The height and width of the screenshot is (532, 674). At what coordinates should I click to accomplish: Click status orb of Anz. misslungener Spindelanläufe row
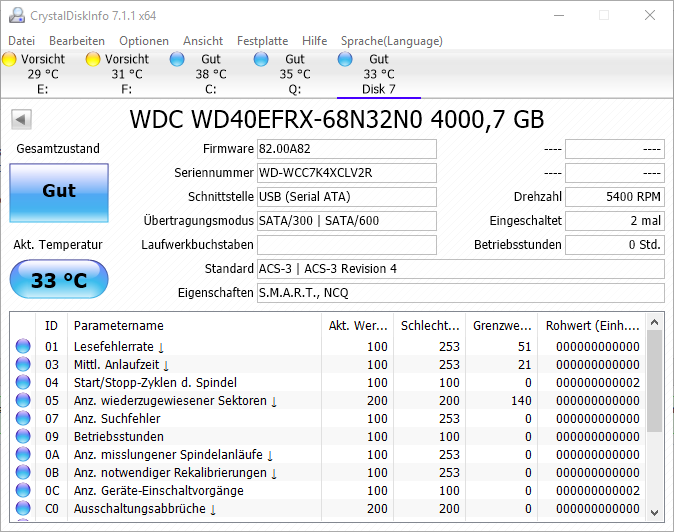click(x=23, y=454)
